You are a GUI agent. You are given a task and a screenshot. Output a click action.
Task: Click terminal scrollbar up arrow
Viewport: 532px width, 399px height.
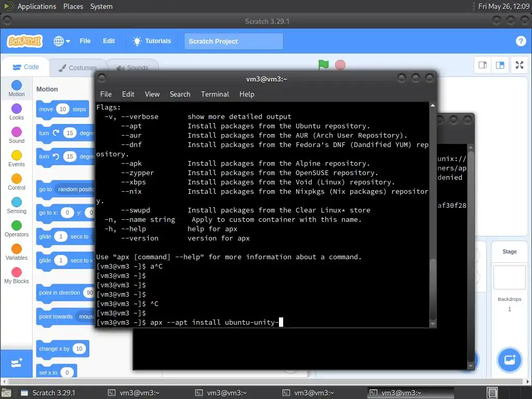click(x=433, y=106)
